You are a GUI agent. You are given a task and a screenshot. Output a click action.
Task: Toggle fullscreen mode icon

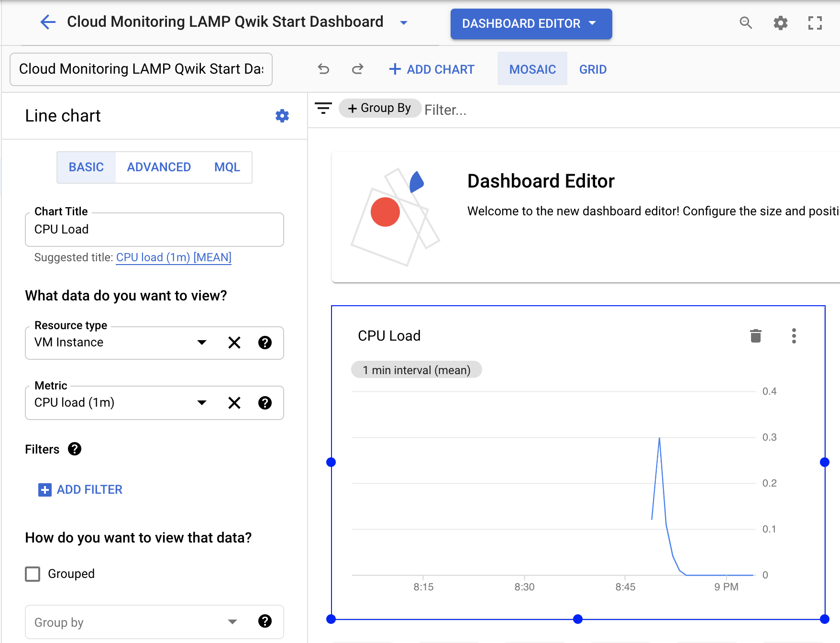click(815, 22)
